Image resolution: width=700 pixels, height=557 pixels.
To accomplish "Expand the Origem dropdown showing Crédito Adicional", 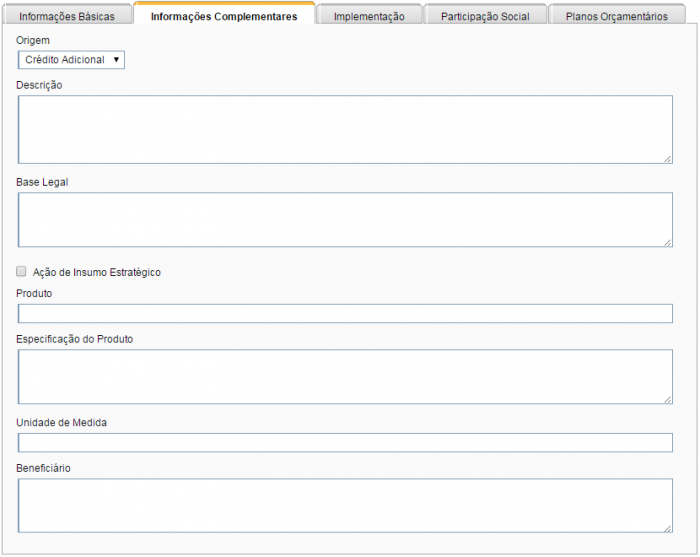I will coord(71,60).
